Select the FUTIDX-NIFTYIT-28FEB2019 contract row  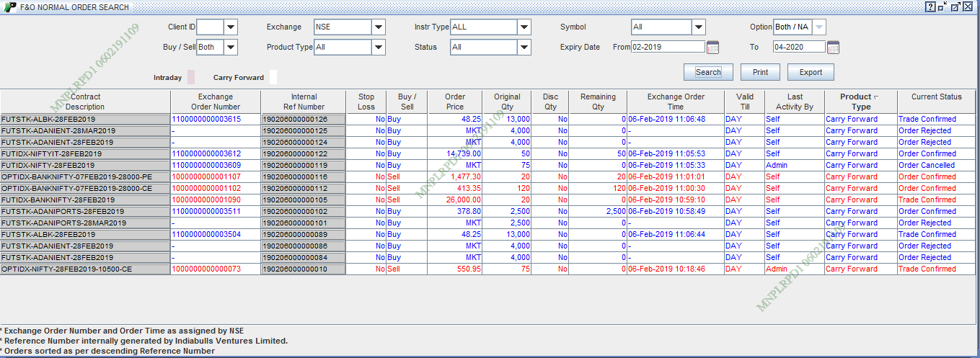tap(85, 154)
